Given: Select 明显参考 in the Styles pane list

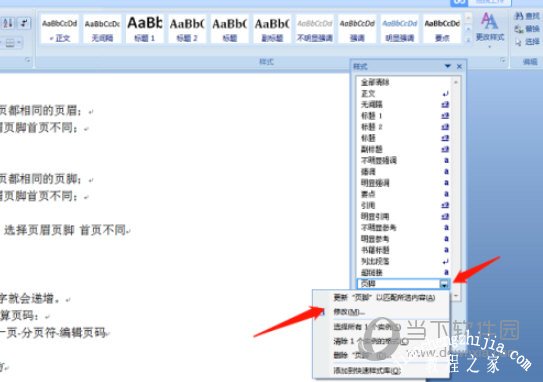Looking at the screenshot, I should coord(404,239).
